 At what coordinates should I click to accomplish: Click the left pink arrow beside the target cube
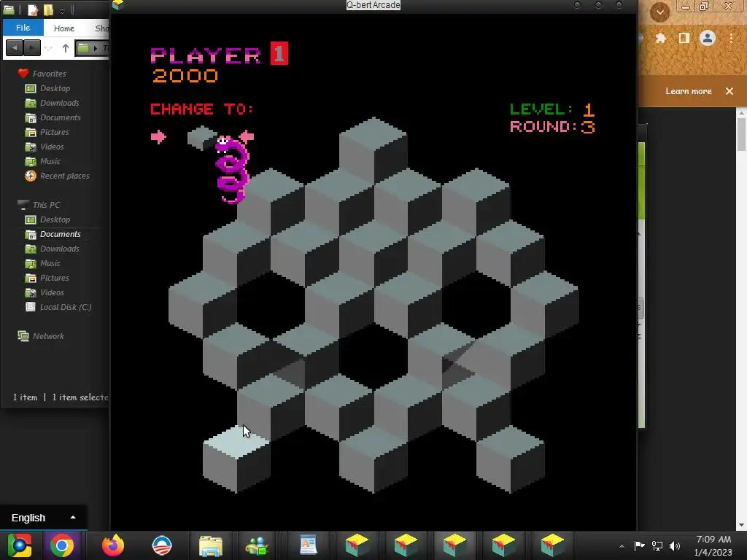158,137
